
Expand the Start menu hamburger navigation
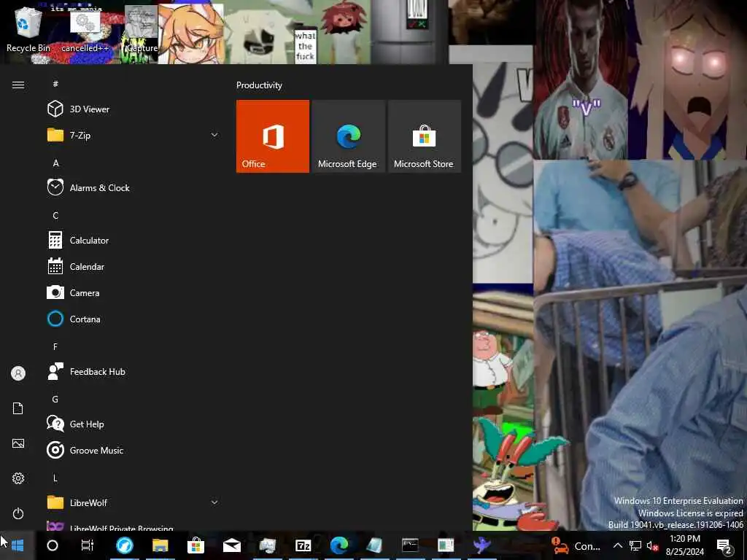tap(18, 85)
